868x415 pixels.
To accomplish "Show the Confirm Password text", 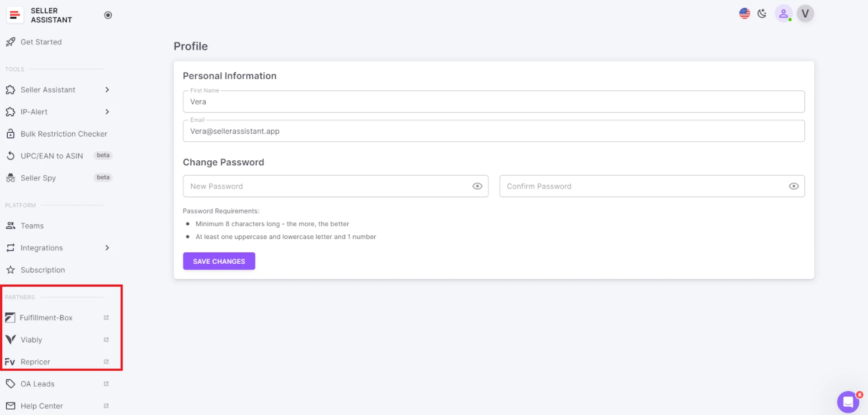I will 793,187.
